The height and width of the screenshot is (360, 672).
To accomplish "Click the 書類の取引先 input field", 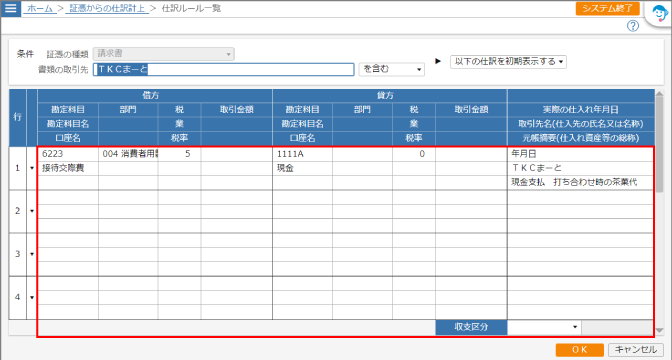I will click(x=224, y=69).
